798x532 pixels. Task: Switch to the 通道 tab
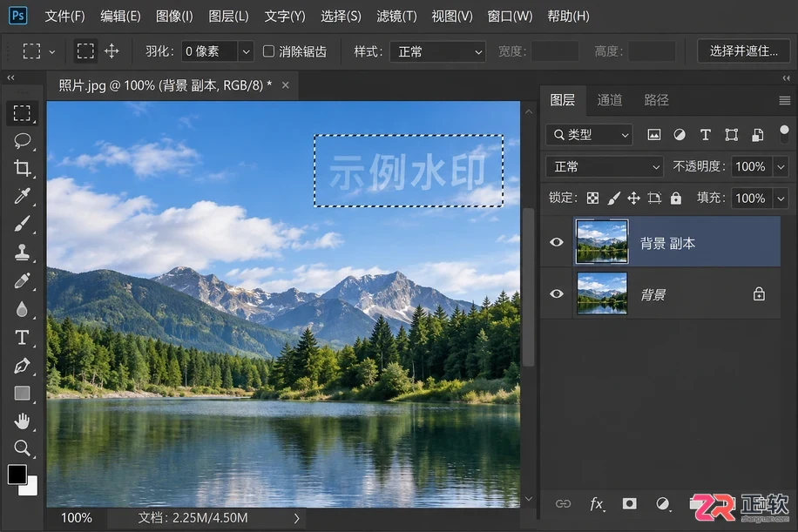[610, 100]
